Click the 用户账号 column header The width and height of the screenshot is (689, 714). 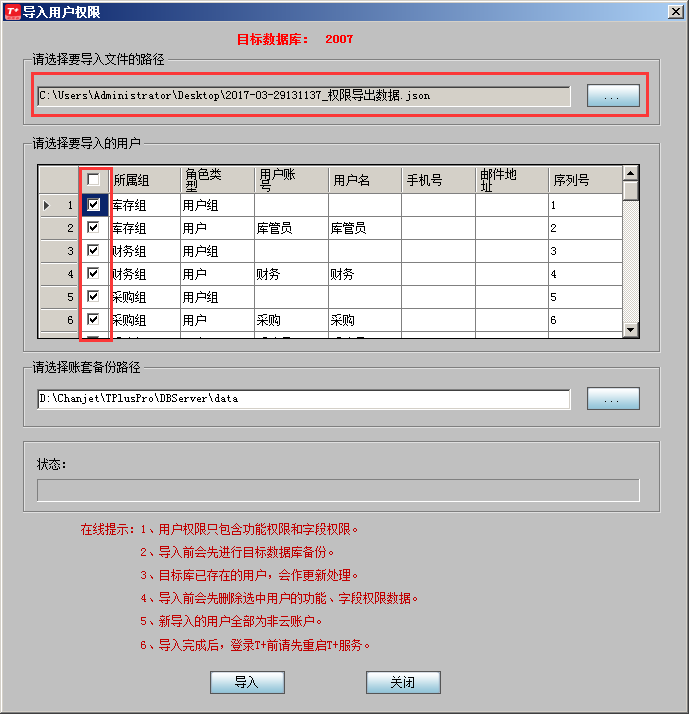(291, 180)
